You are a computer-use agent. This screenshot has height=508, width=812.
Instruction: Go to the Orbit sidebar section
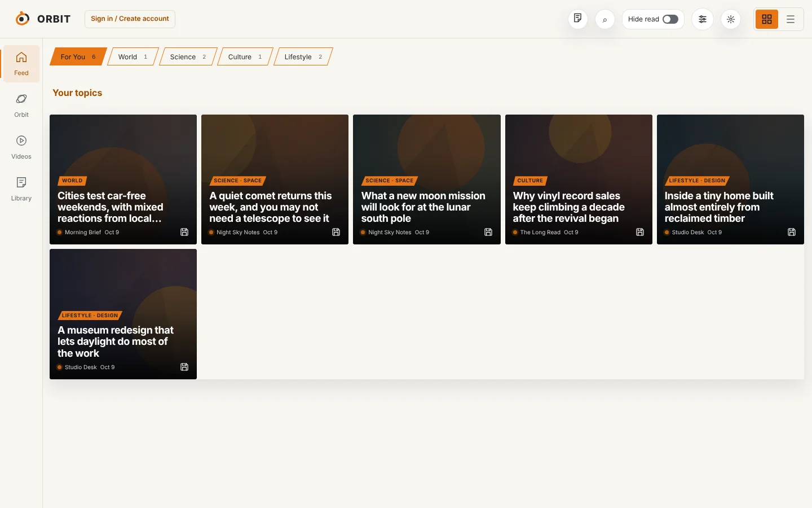point(21,106)
